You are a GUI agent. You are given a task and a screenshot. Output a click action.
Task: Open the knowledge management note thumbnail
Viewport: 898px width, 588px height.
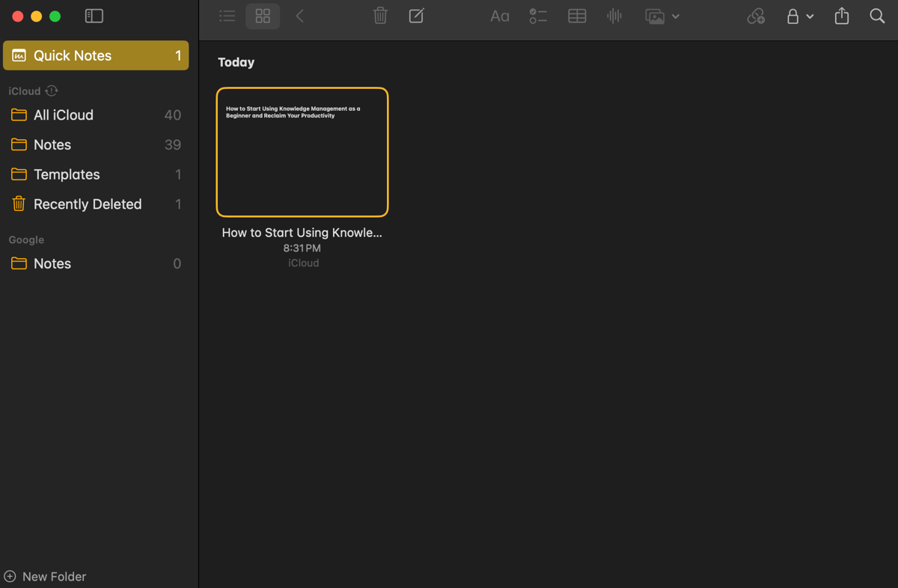(x=302, y=151)
